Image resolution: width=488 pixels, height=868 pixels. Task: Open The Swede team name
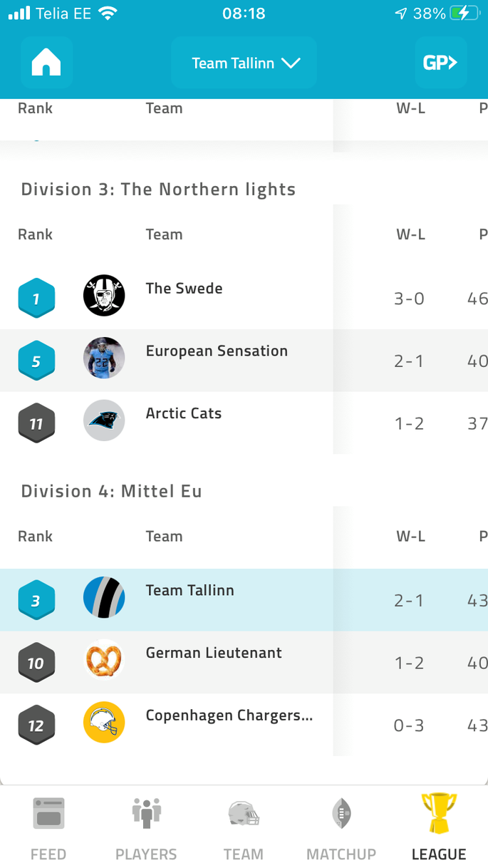pyautogui.click(x=185, y=289)
